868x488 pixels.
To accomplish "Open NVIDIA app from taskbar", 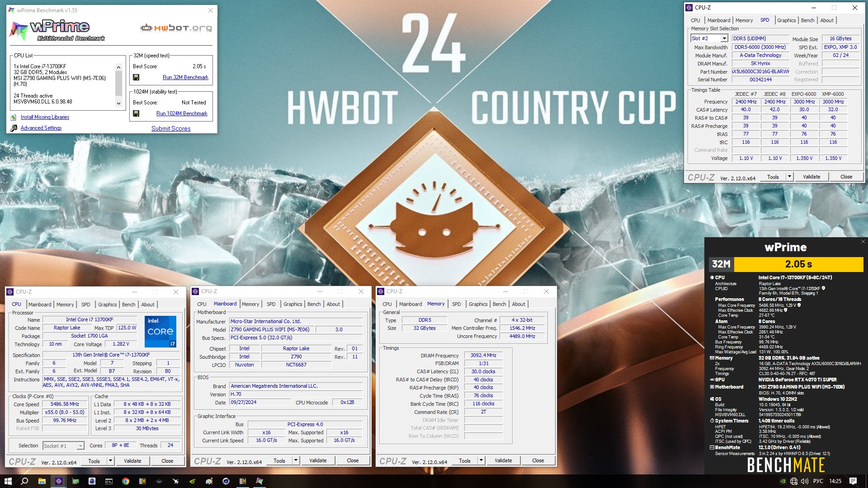I will click(x=192, y=481).
